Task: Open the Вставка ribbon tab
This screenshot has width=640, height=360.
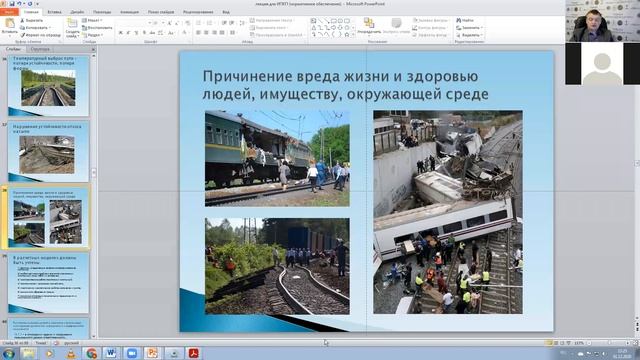Action: (54, 12)
